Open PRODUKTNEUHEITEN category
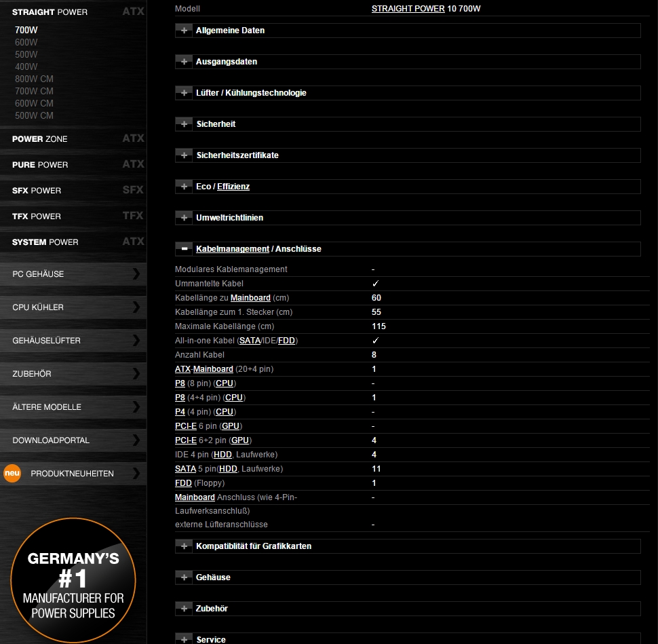Image resolution: width=658 pixels, height=644 pixels. click(72, 473)
